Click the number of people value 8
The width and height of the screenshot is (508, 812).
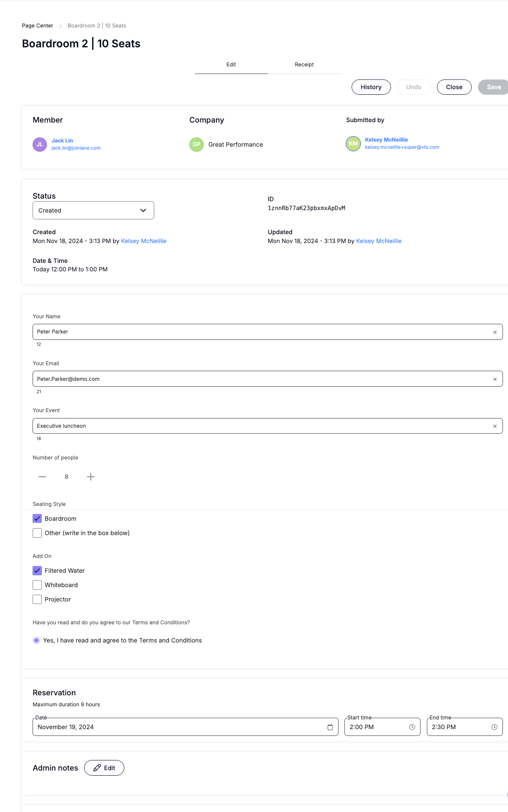click(66, 477)
